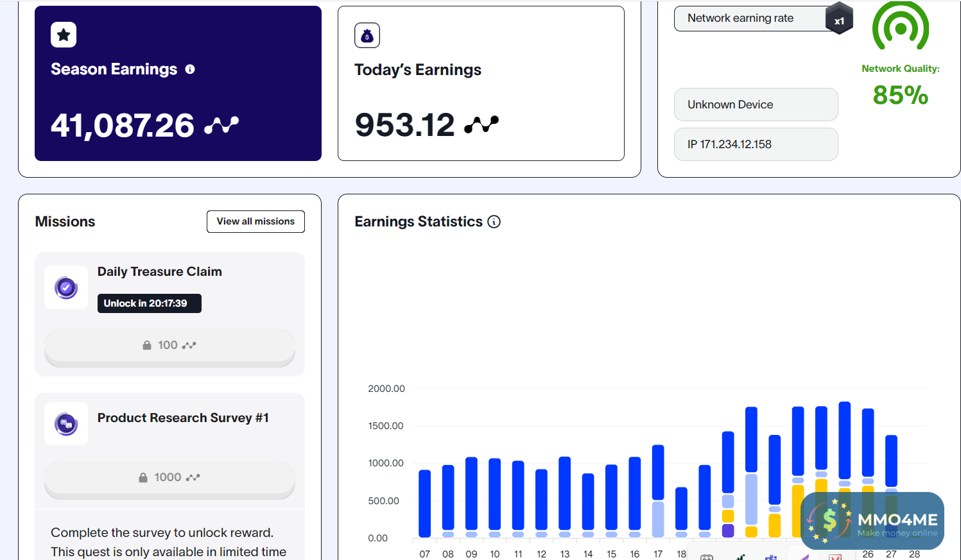Click the locked 1000 points survey button
This screenshot has height=560, width=961.
169,479
